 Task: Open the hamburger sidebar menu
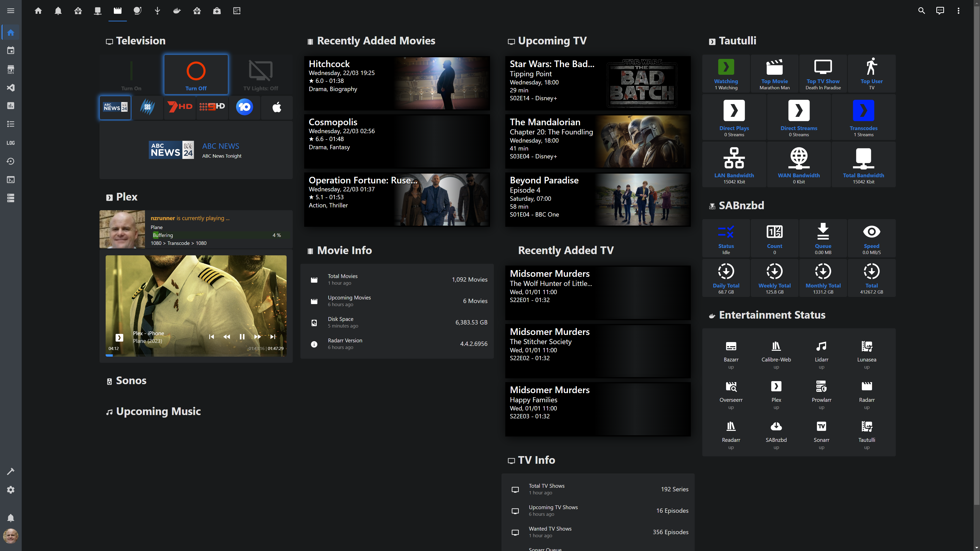tap(11, 11)
